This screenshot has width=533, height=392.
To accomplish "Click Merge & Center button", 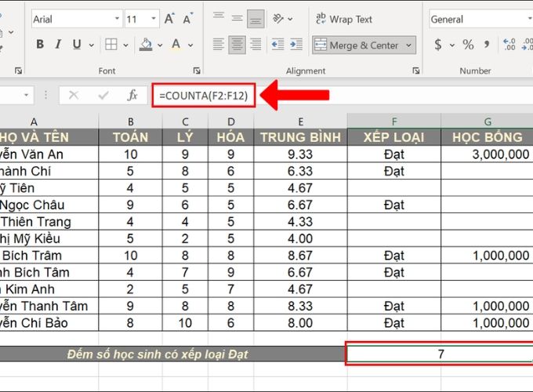I will click(357, 45).
